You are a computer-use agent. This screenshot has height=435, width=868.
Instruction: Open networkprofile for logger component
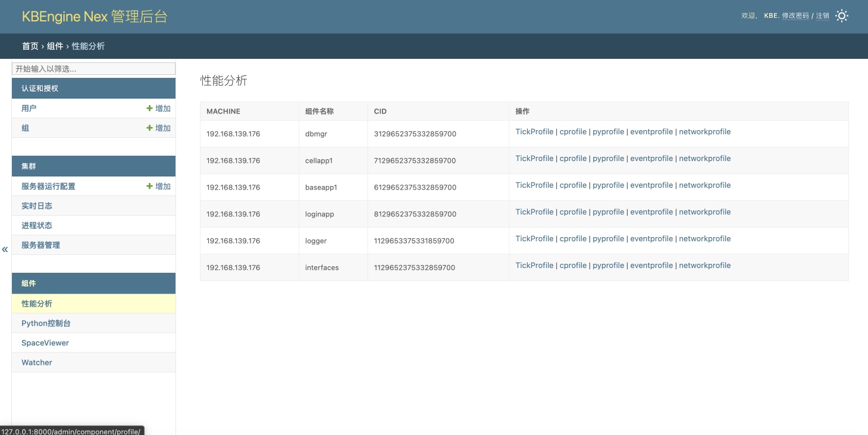click(704, 239)
